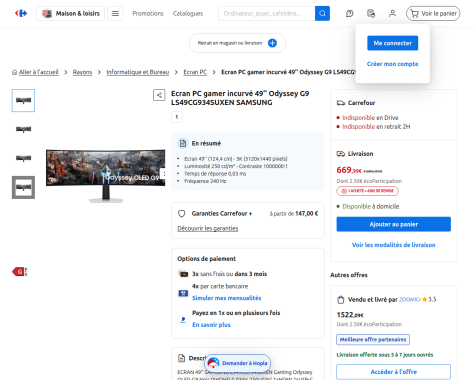Open the shopping list icon in the header

click(x=371, y=13)
